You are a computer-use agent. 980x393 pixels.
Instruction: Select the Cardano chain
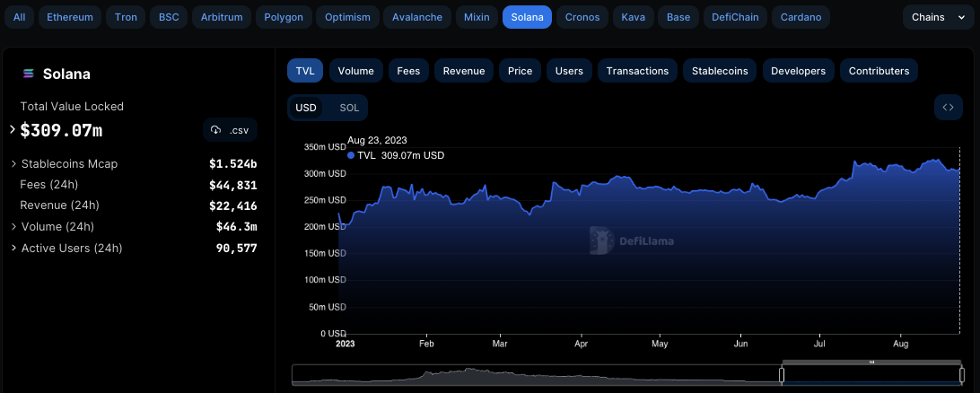tap(801, 17)
